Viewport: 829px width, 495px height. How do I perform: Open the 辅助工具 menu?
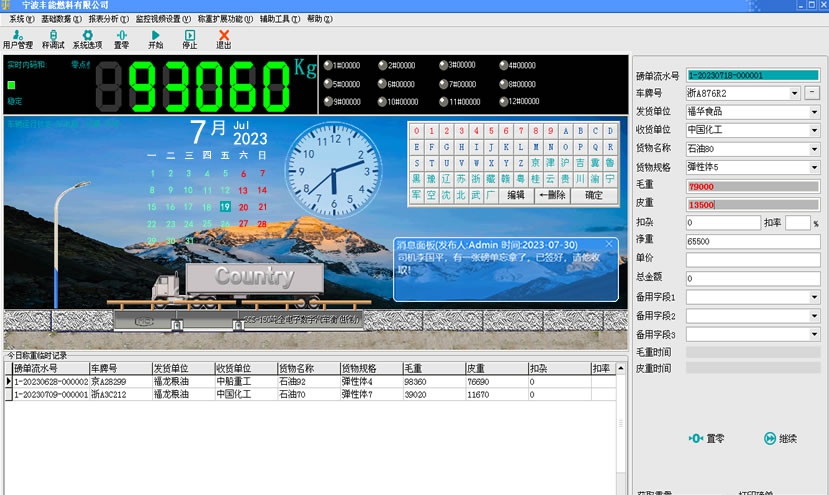point(280,19)
